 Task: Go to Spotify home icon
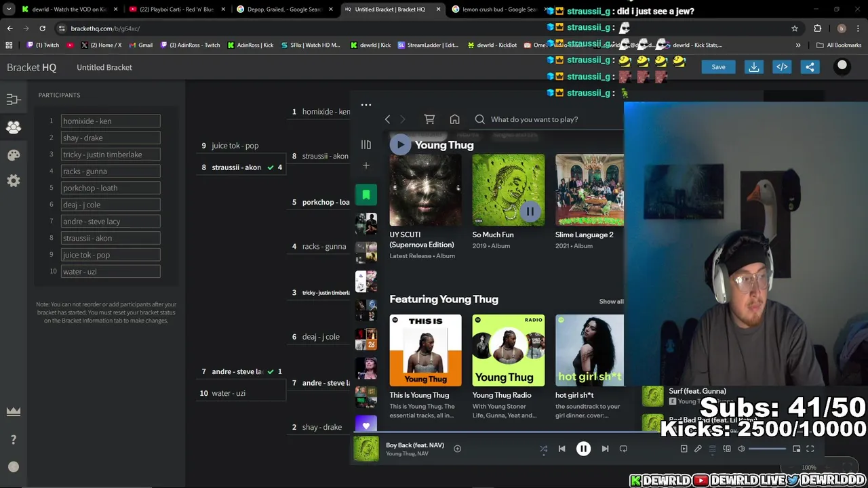click(454, 119)
